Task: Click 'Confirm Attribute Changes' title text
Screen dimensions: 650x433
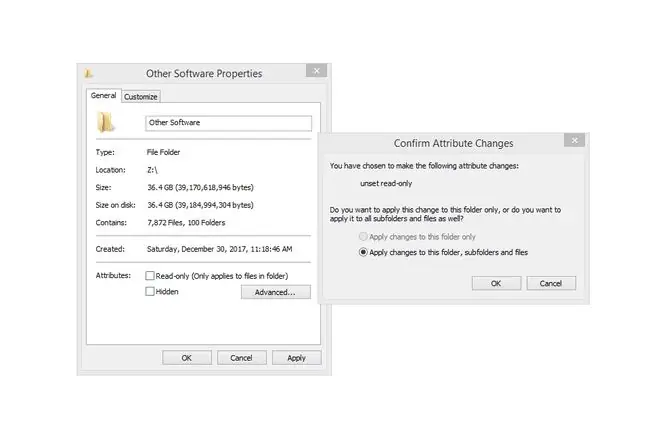Action: coord(454,143)
